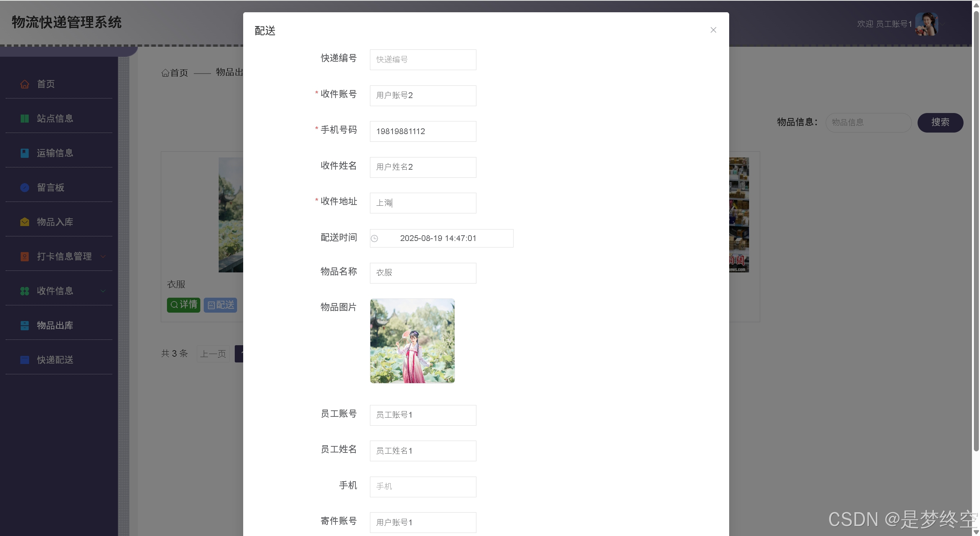Select 快递配送 from the sidebar menu

pos(55,360)
